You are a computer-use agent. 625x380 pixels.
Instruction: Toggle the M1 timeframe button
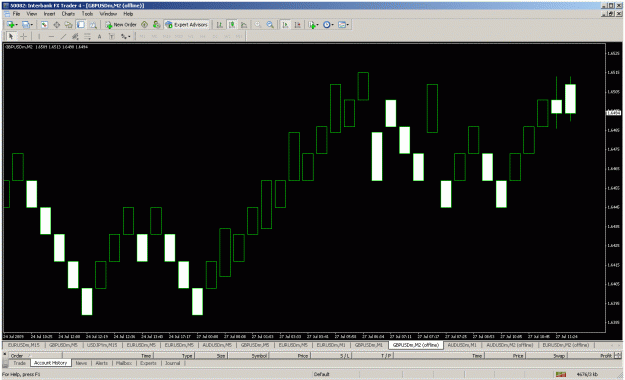click(x=142, y=37)
